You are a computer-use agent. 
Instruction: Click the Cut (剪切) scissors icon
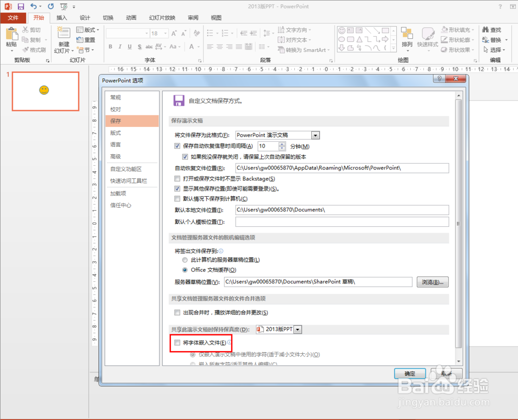click(x=25, y=30)
